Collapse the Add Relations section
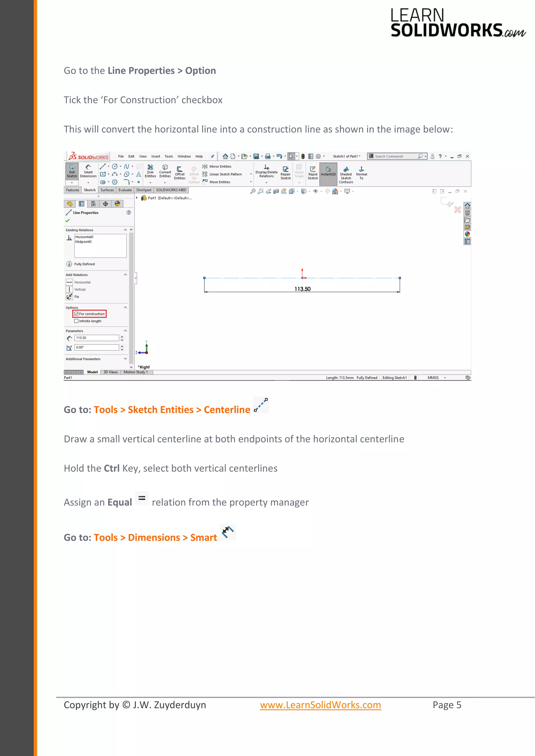535x756 pixels. click(125, 275)
